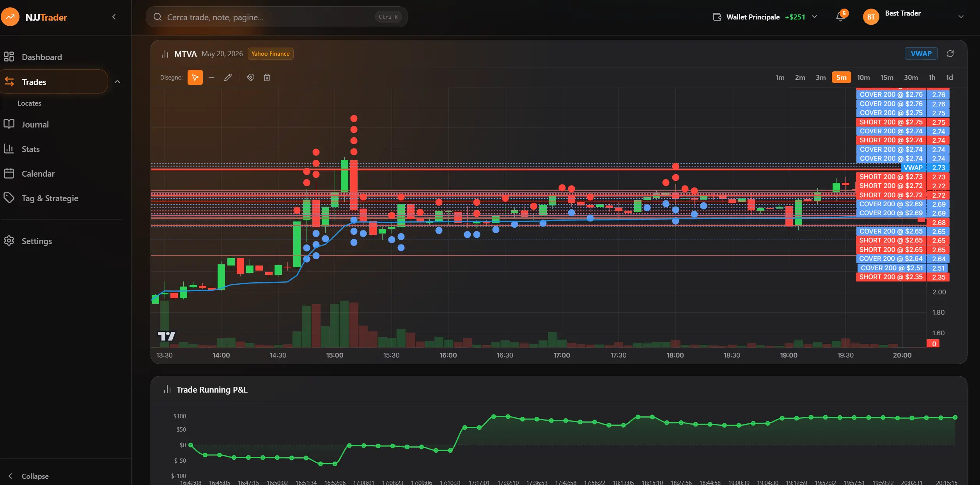980x485 pixels.
Task: Switch chart to 1d timeframe
Action: click(x=949, y=78)
